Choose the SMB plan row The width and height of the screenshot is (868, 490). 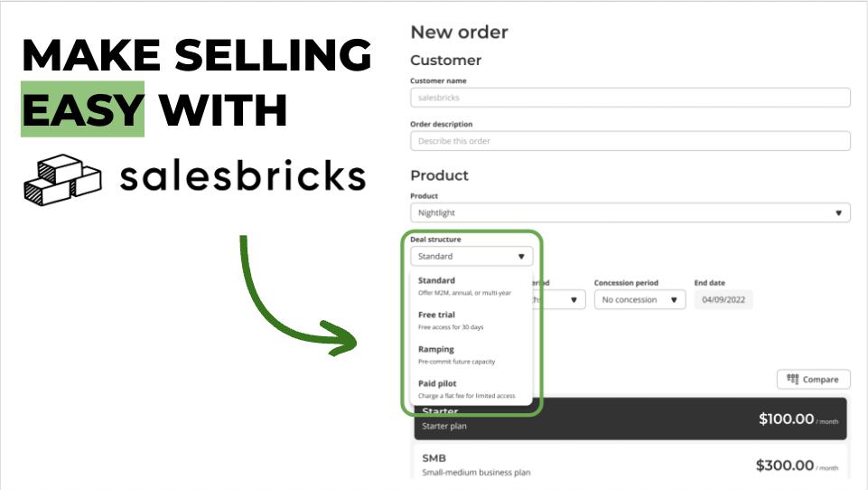click(x=630, y=463)
